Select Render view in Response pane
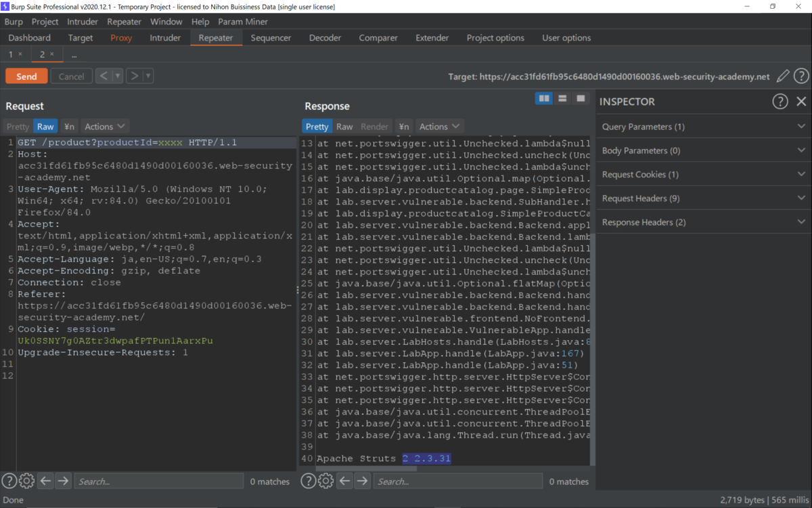The width and height of the screenshot is (812, 508). (374, 127)
